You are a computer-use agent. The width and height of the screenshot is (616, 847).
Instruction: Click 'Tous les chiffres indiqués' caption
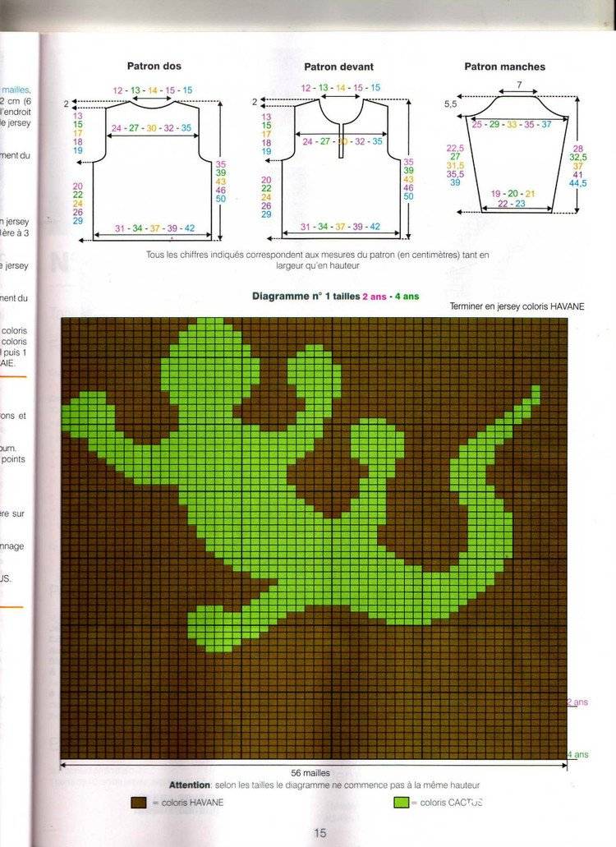click(318, 260)
